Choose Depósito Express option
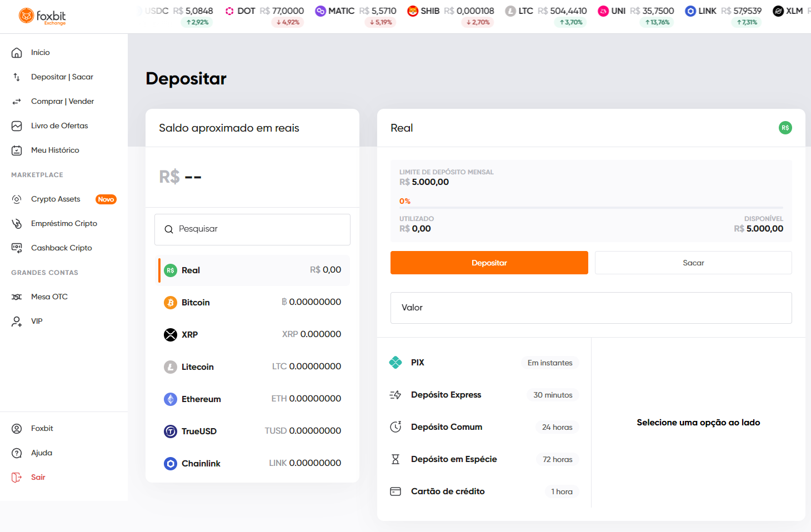The height and width of the screenshot is (532, 811). (484, 395)
